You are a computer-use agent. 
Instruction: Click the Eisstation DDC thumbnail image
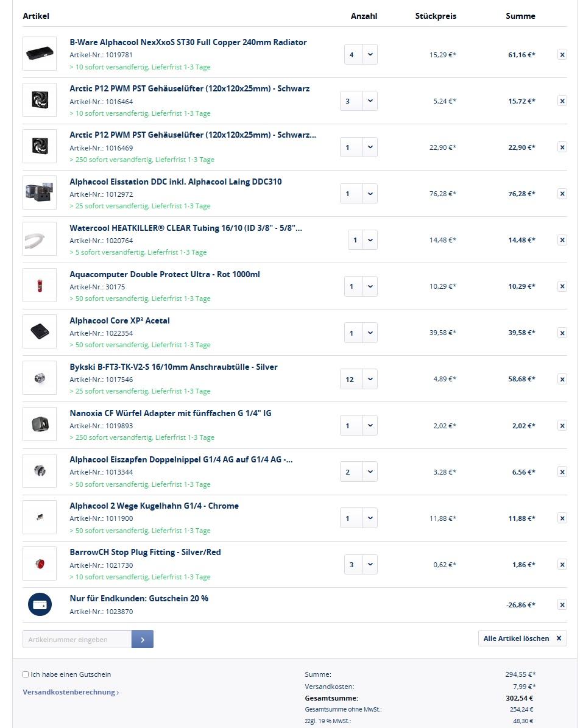point(40,193)
